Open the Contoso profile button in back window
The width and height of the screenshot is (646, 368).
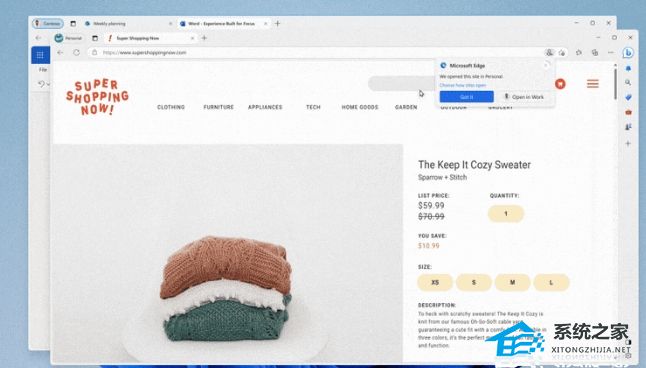(48, 23)
